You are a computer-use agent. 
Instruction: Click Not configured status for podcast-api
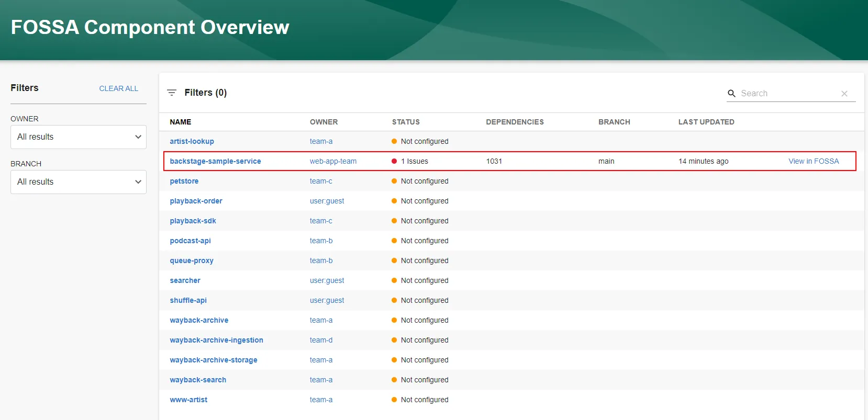[x=425, y=241]
